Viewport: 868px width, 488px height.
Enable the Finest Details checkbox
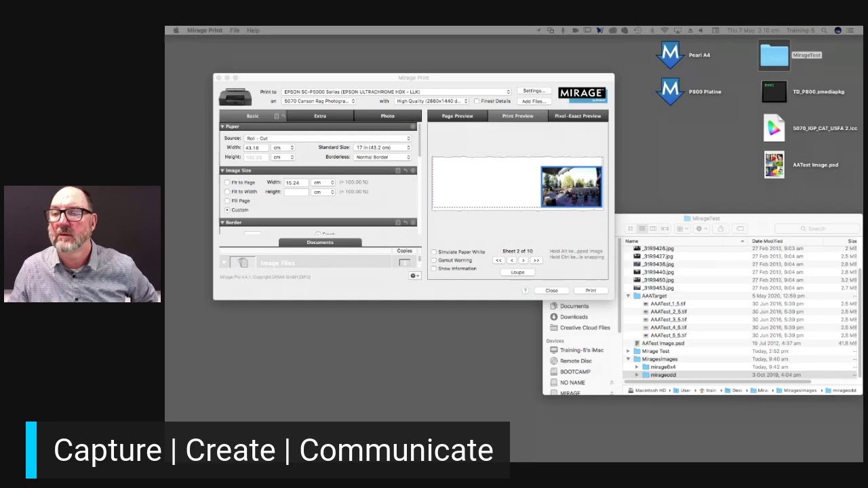pyautogui.click(x=477, y=101)
